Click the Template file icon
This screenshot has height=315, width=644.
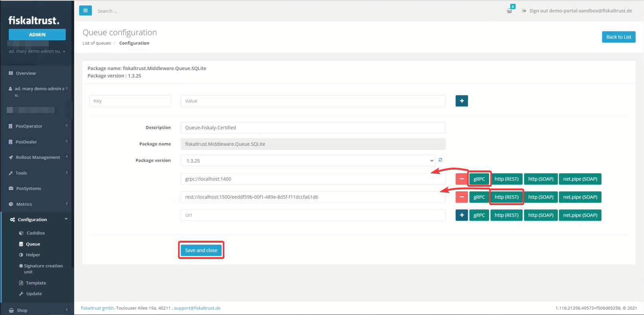(21, 283)
